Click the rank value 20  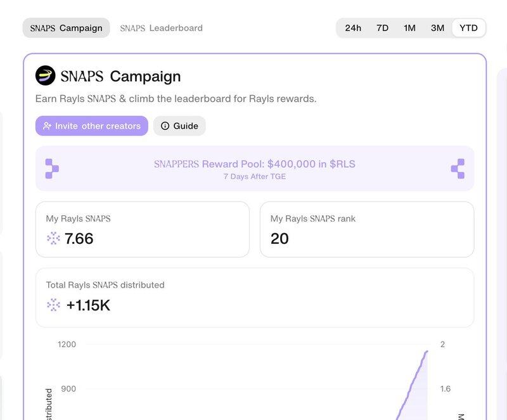[279, 239]
